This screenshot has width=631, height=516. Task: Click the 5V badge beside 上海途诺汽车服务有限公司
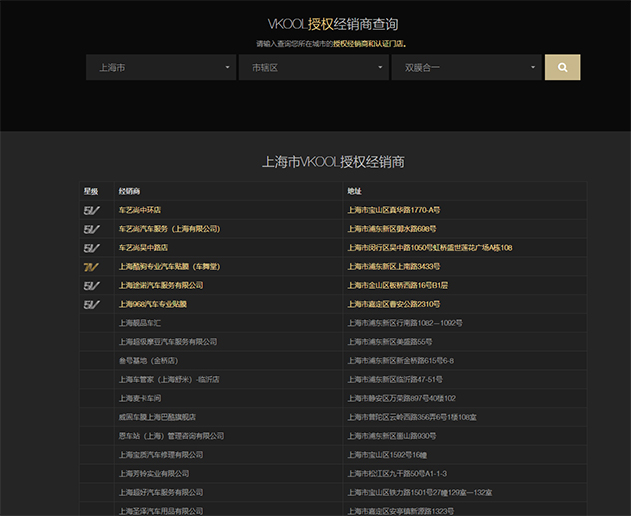(91, 286)
